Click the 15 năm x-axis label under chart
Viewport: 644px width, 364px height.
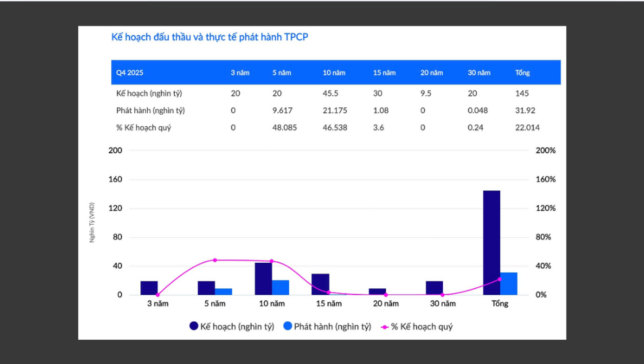pos(329,304)
